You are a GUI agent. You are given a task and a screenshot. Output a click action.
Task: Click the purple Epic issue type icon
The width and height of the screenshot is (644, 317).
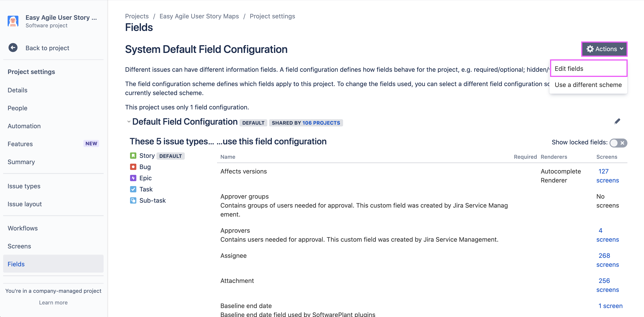(133, 178)
